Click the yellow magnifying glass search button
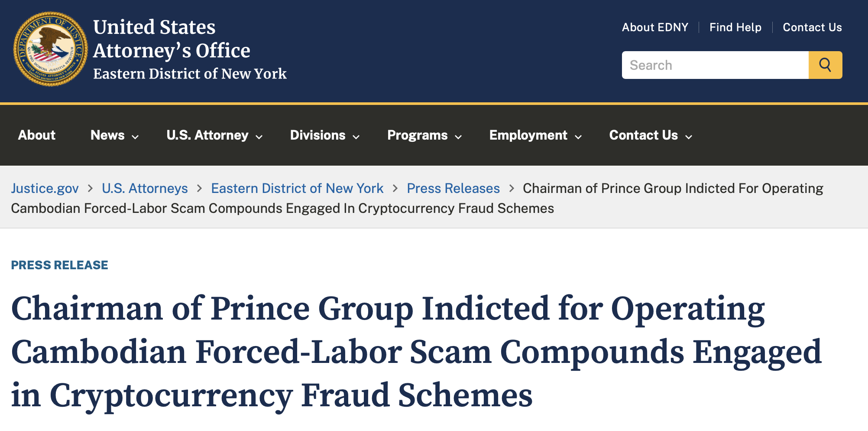The height and width of the screenshot is (431, 868). point(825,65)
